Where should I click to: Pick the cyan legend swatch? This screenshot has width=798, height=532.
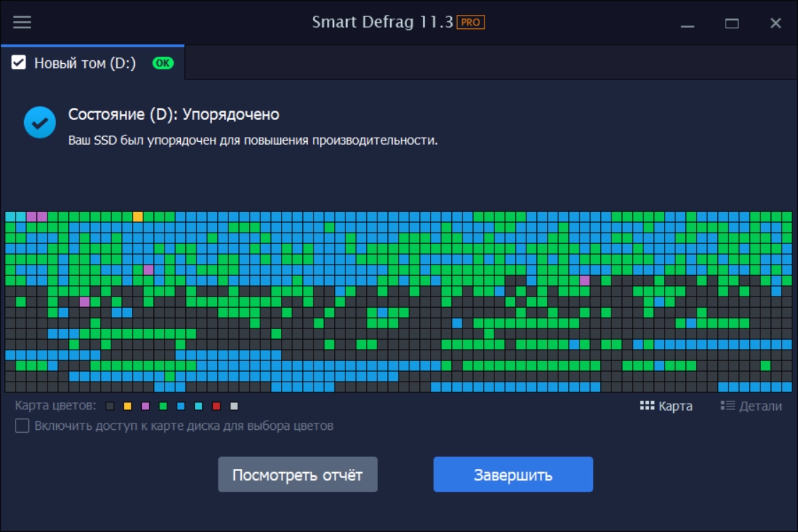(x=199, y=406)
